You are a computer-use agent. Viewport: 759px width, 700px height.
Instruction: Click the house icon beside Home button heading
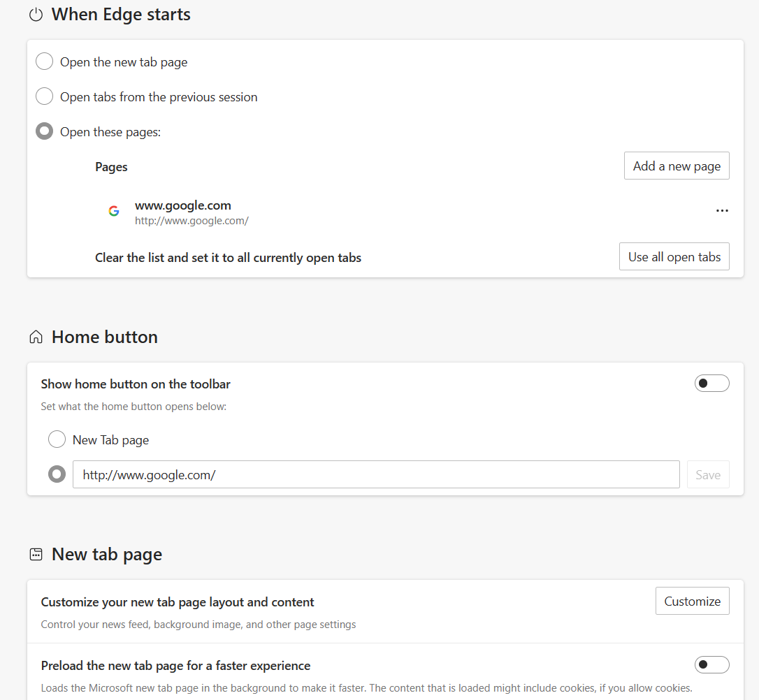point(36,337)
